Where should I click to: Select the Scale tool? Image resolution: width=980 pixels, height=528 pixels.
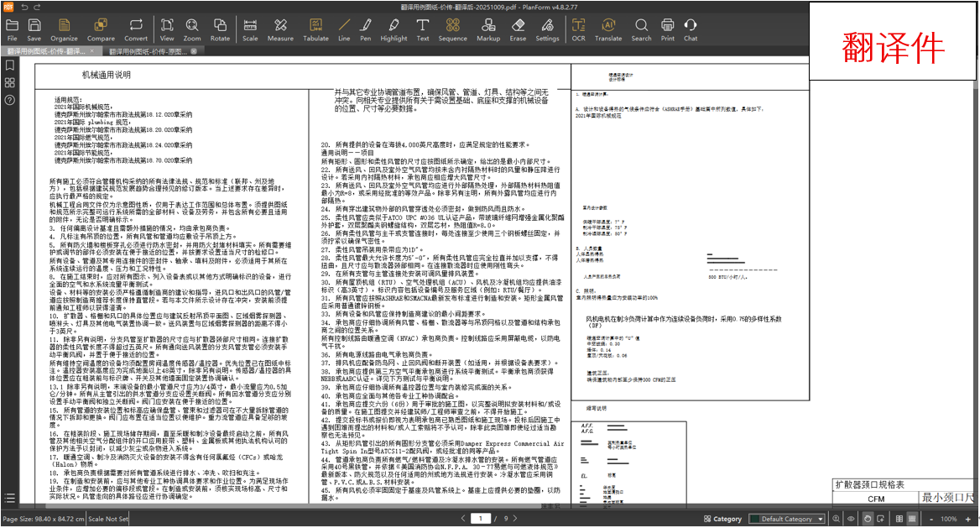250,30
